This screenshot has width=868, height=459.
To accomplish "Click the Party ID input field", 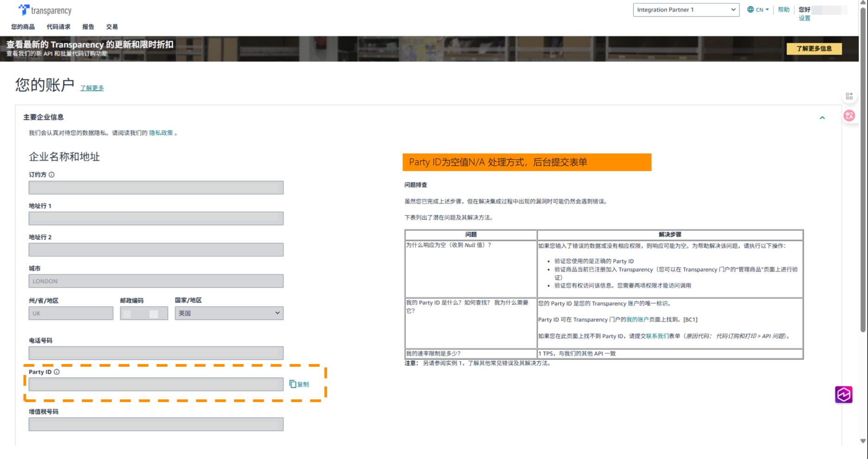I will coord(156,384).
